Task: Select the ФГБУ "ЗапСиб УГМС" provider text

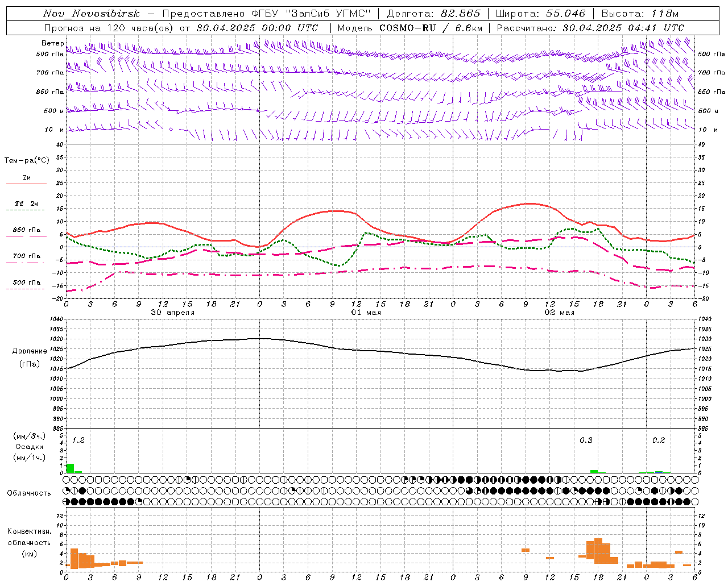Action: coord(311,14)
